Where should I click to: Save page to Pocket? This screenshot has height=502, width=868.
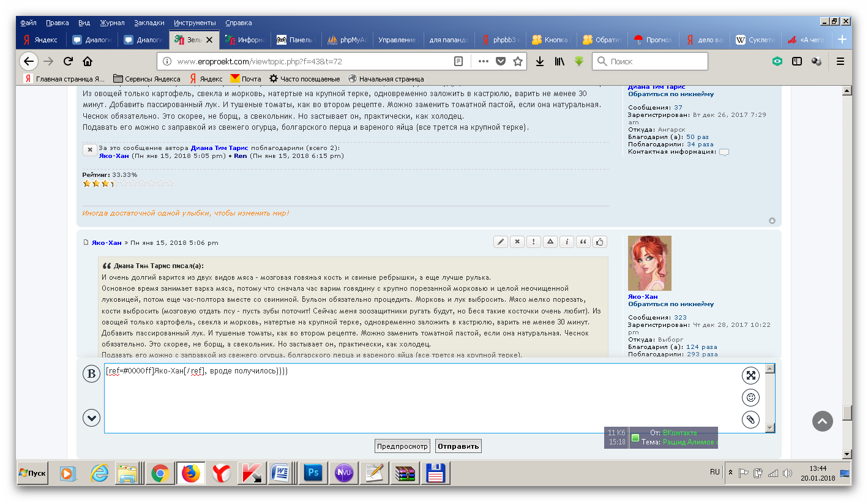501,61
